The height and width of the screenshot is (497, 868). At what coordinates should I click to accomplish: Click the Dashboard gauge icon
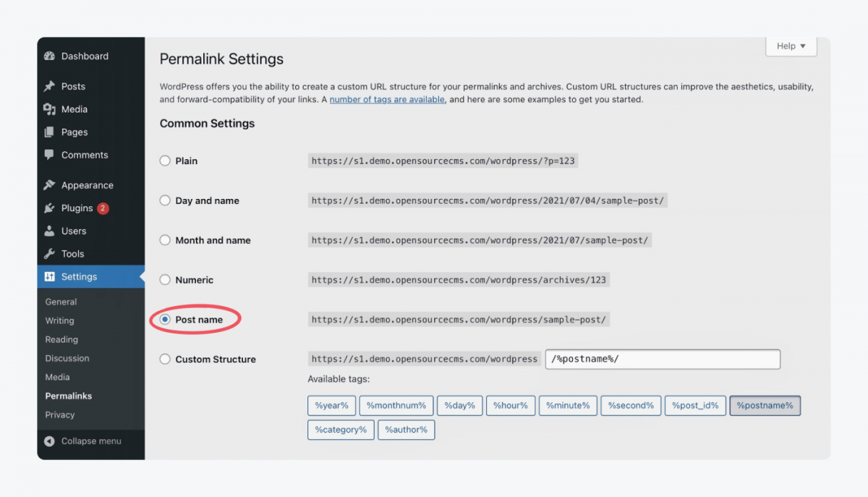point(49,56)
